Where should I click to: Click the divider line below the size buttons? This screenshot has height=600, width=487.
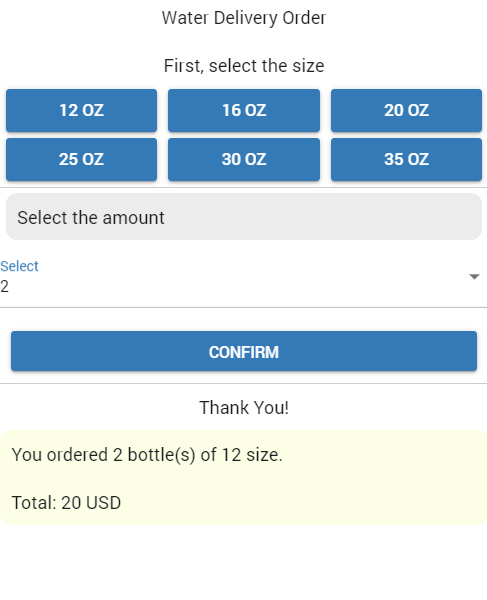[x=243, y=188]
